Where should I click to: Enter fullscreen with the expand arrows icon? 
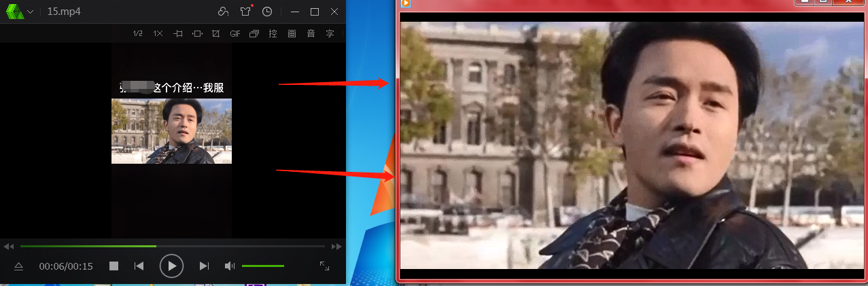coord(325,266)
